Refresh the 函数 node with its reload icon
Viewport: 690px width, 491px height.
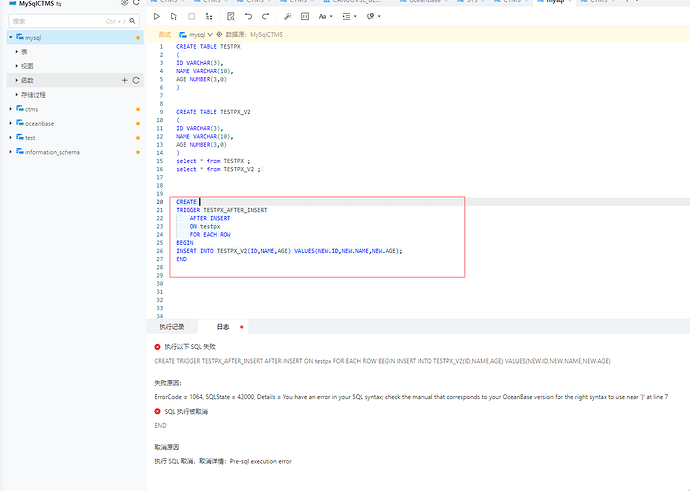coord(136,80)
